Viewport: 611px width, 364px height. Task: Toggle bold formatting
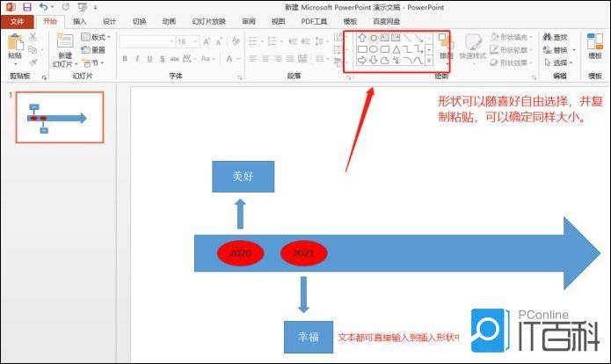[x=125, y=59]
